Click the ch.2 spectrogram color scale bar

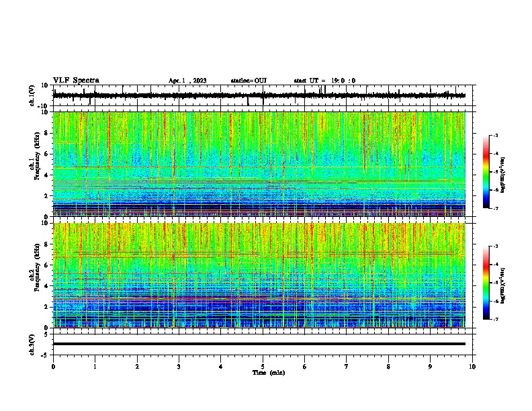click(486, 283)
